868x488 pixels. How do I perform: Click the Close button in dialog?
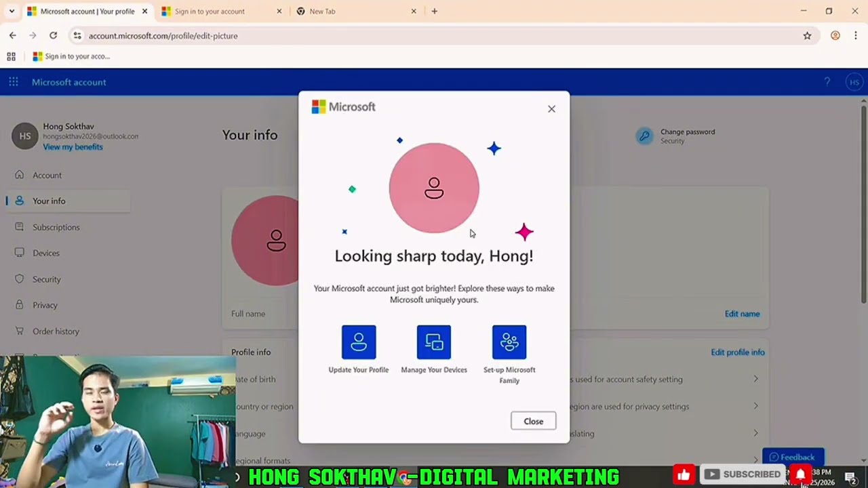point(534,421)
